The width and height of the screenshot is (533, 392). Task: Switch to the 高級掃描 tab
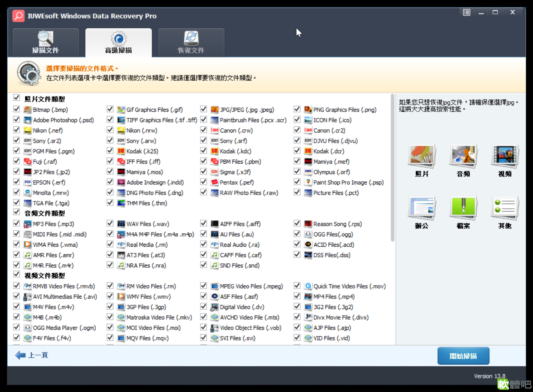(x=118, y=43)
